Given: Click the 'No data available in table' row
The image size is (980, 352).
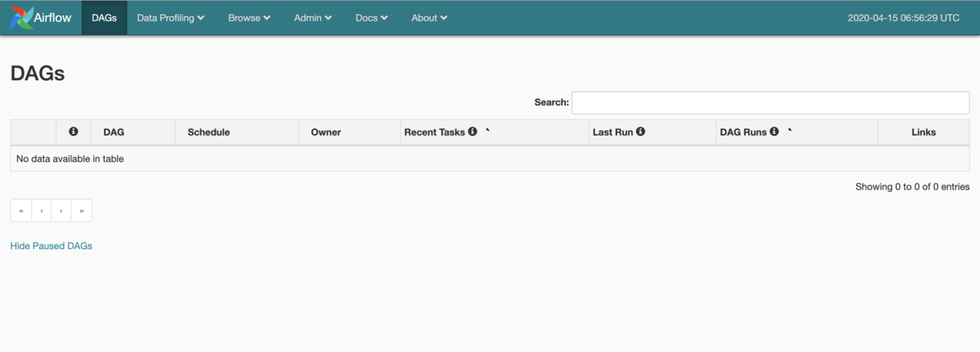Looking at the screenshot, I should [490, 158].
